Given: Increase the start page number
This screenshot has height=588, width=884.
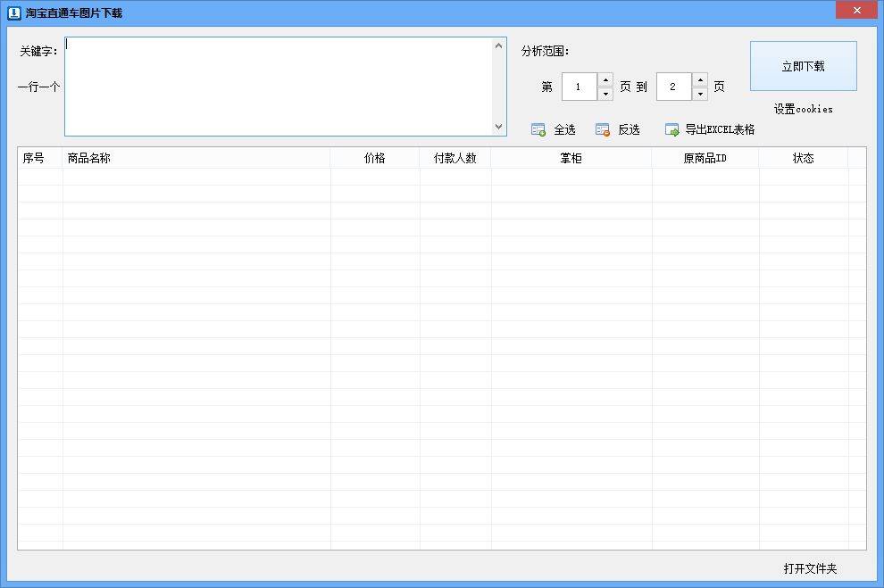Looking at the screenshot, I should tap(605, 80).
